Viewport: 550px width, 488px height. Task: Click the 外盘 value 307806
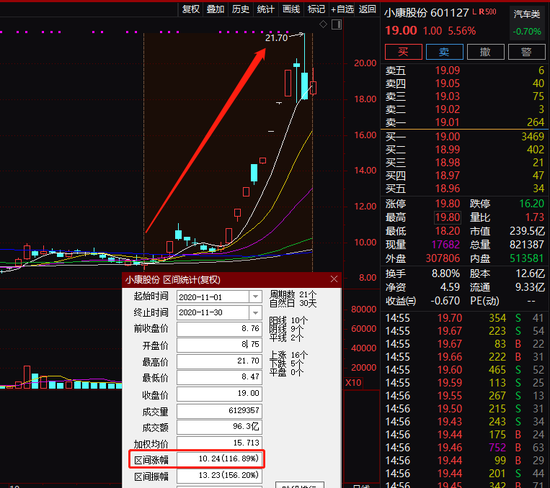[443, 258]
